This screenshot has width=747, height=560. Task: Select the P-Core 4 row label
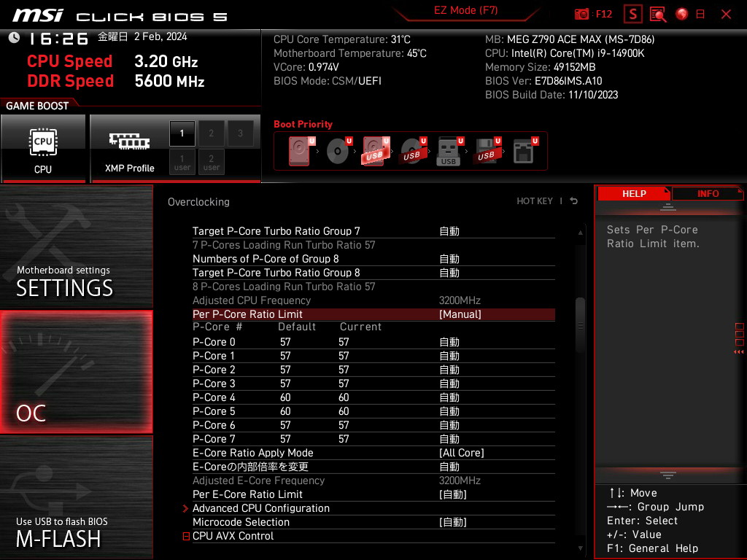coord(214,397)
